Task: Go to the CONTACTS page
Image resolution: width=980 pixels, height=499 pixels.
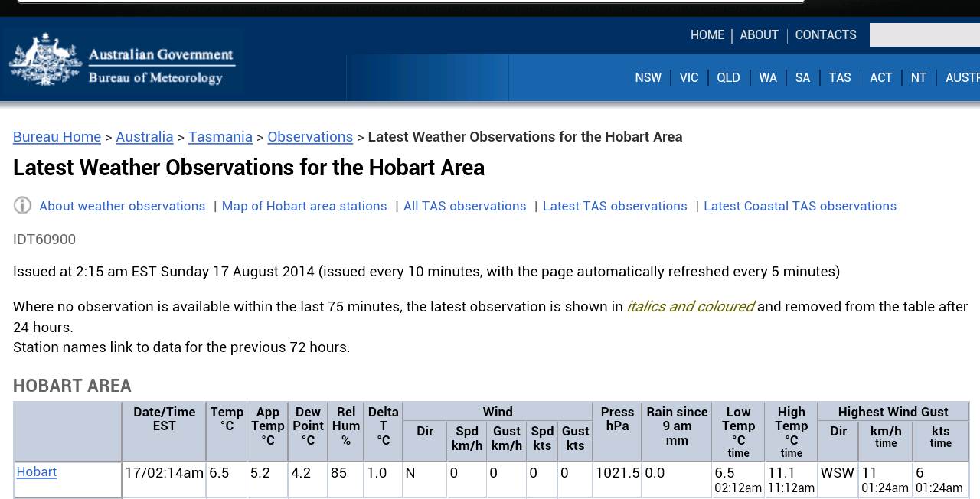Action: [825, 35]
